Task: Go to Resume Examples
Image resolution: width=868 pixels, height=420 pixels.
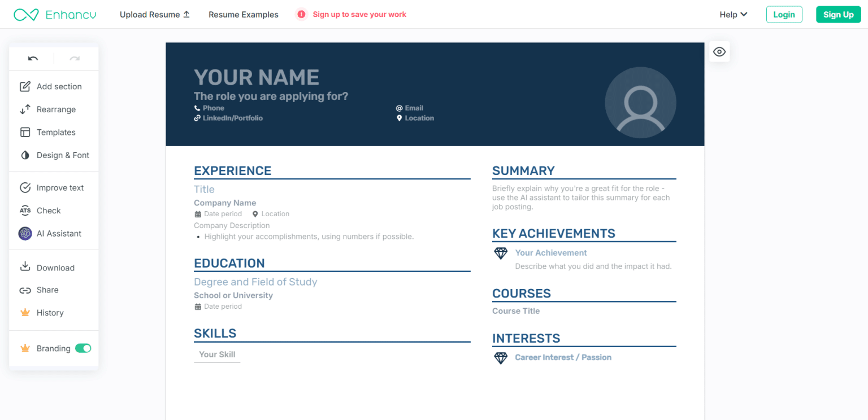Action: [244, 14]
